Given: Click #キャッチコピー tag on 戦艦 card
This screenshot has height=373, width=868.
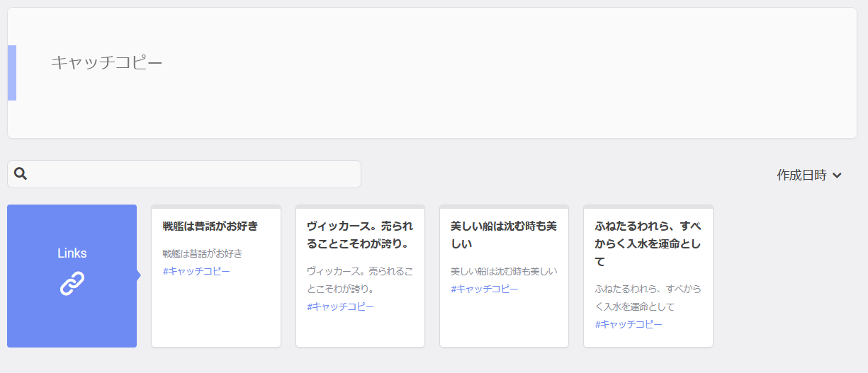Looking at the screenshot, I should click(x=196, y=271).
